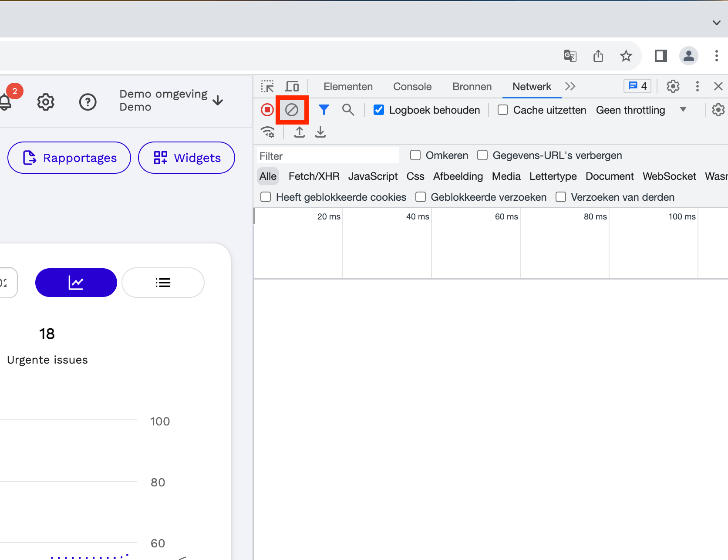This screenshot has width=728, height=560.
Task: Check the Omkeren checkbox
Action: pos(415,155)
